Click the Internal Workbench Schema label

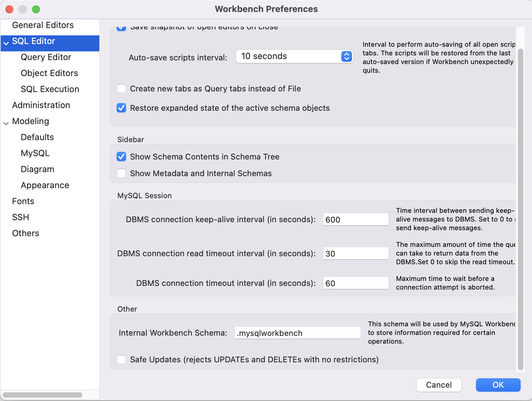point(173,333)
